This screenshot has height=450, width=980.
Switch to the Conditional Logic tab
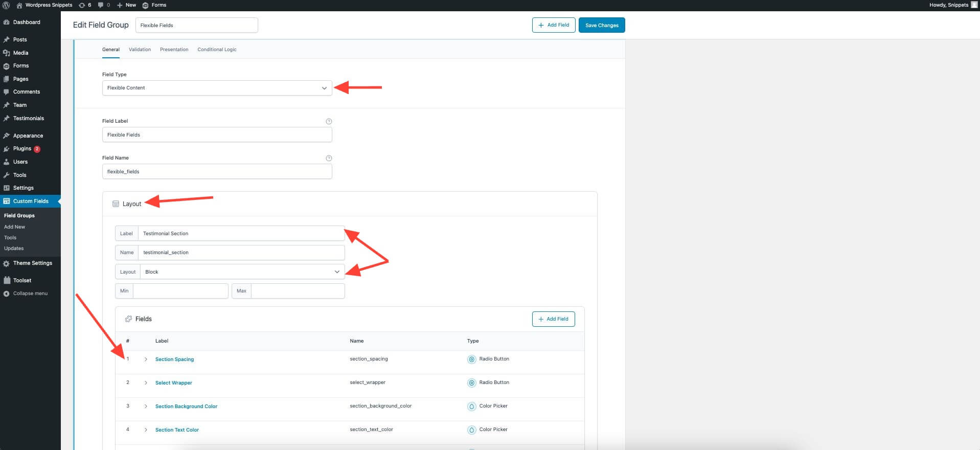tap(217, 50)
